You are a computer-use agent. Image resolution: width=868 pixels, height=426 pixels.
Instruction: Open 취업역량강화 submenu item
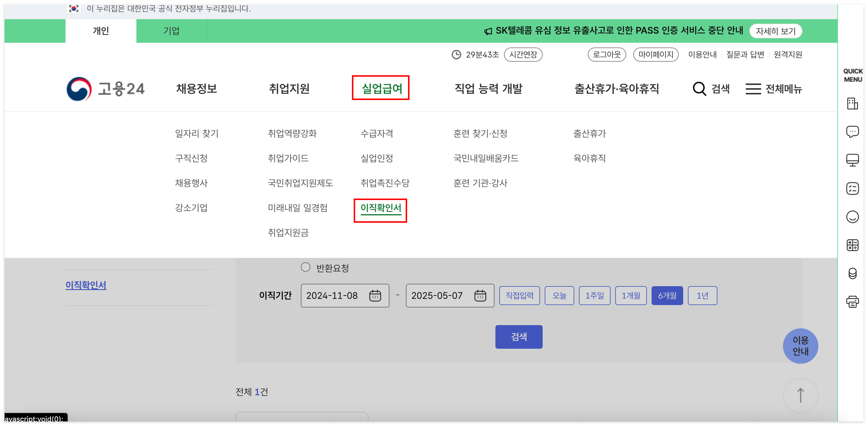[292, 134]
